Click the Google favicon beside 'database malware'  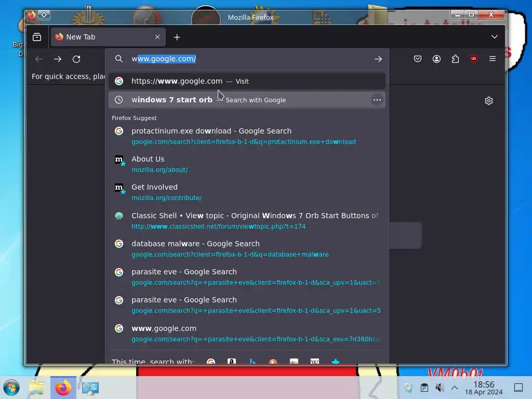(x=119, y=244)
